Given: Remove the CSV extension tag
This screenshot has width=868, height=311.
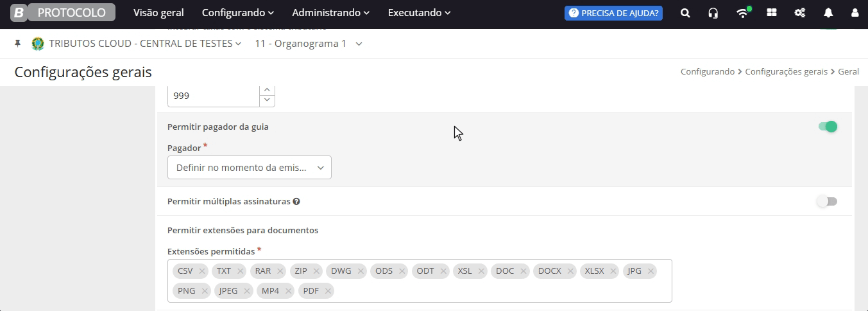Looking at the screenshot, I should [201, 271].
